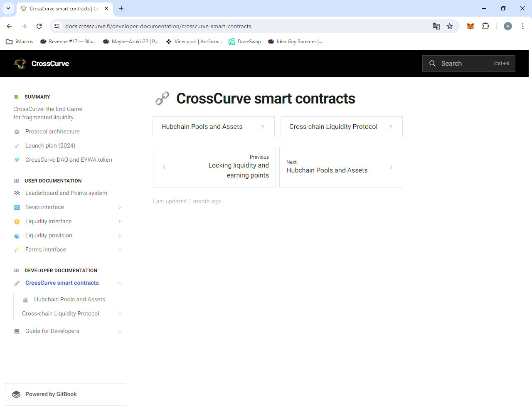This screenshot has height=409, width=532.
Task: Click Powered by GitBook link
Action: tap(66, 394)
